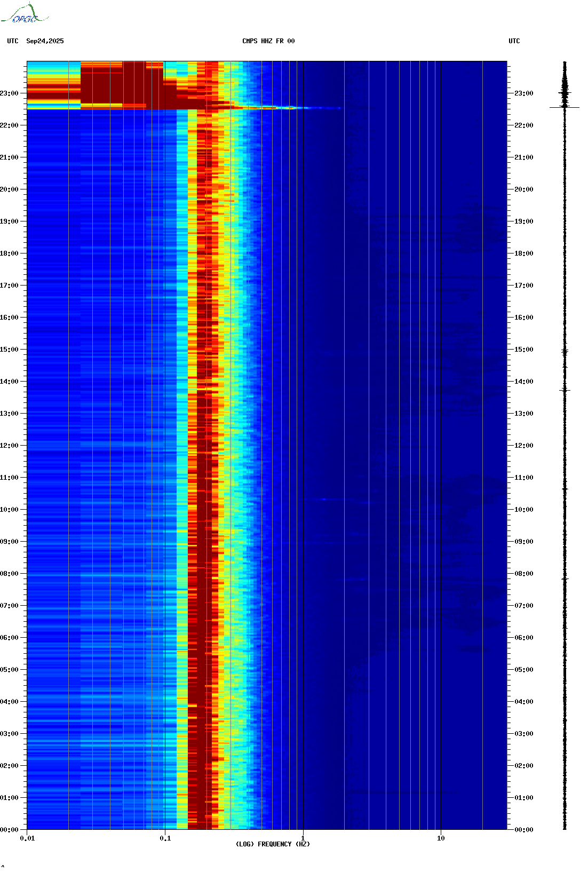
Task: Click the left-axis 17:00 time label
Action: tap(9, 286)
